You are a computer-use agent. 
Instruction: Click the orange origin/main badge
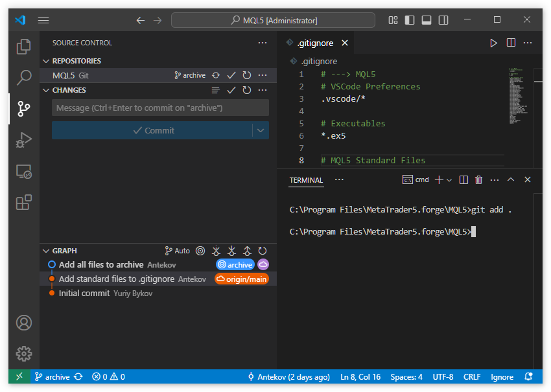coord(242,279)
